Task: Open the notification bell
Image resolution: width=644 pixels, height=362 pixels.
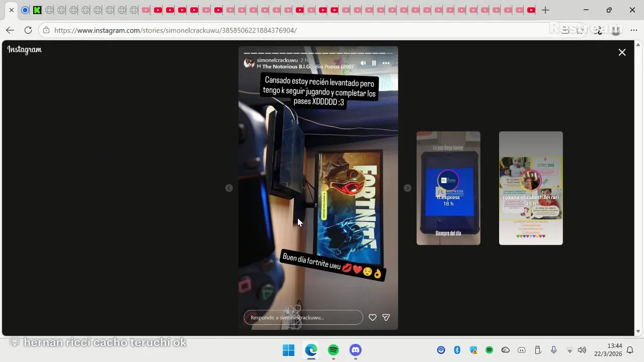Action: click(x=629, y=350)
